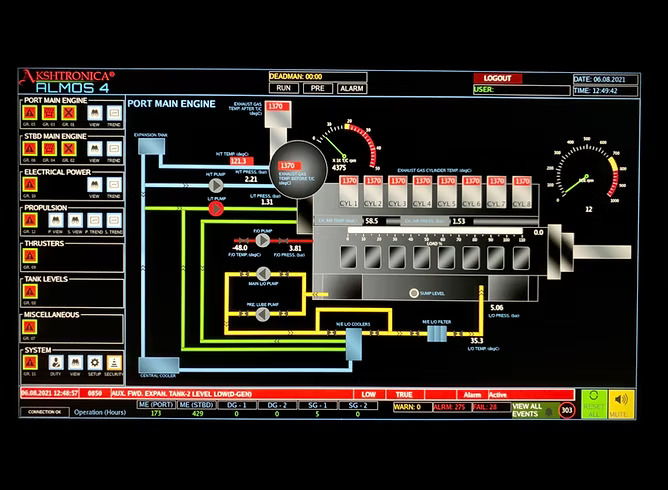This screenshot has width=668, height=490.
Task: Open Tank Levels alarm group icon
Action: click(29, 291)
